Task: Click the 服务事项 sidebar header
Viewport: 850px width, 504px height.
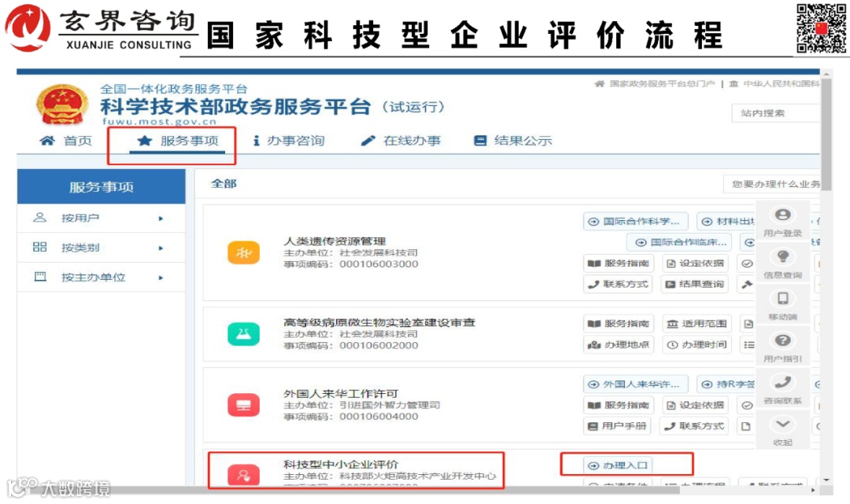Action: [x=101, y=187]
